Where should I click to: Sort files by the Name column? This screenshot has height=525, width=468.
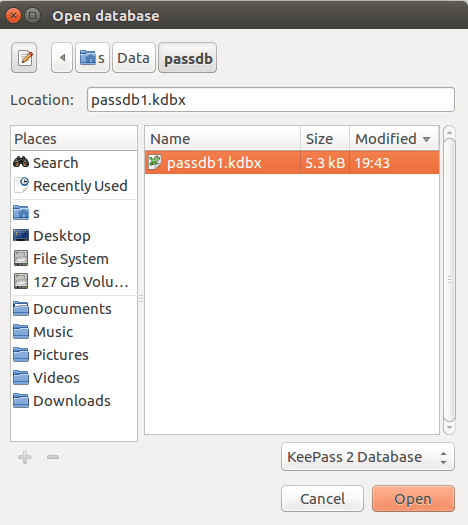pyautogui.click(x=223, y=139)
